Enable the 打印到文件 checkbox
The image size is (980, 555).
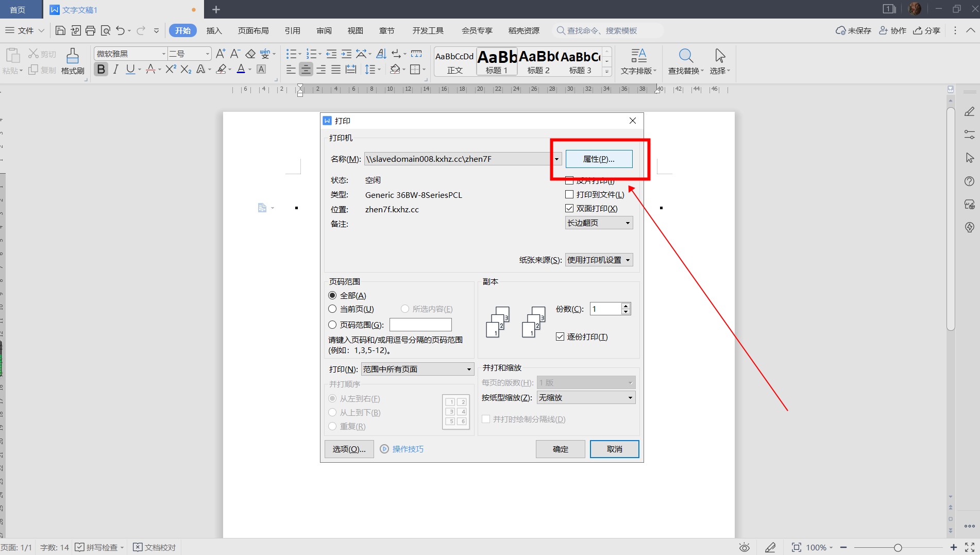pos(569,195)
